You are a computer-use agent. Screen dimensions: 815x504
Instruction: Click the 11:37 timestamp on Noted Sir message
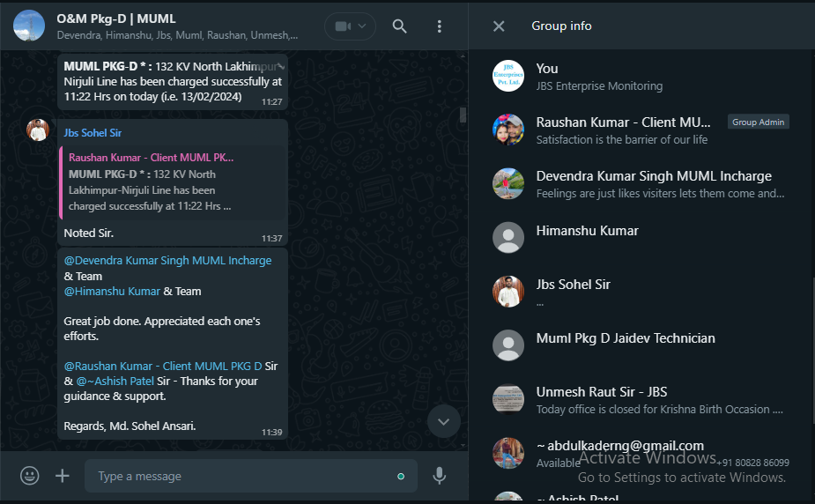click(271, 239)
